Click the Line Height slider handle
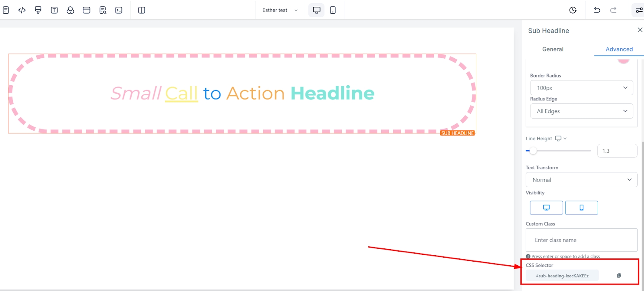This screenshot has height=291, width=644. (533, 151)
